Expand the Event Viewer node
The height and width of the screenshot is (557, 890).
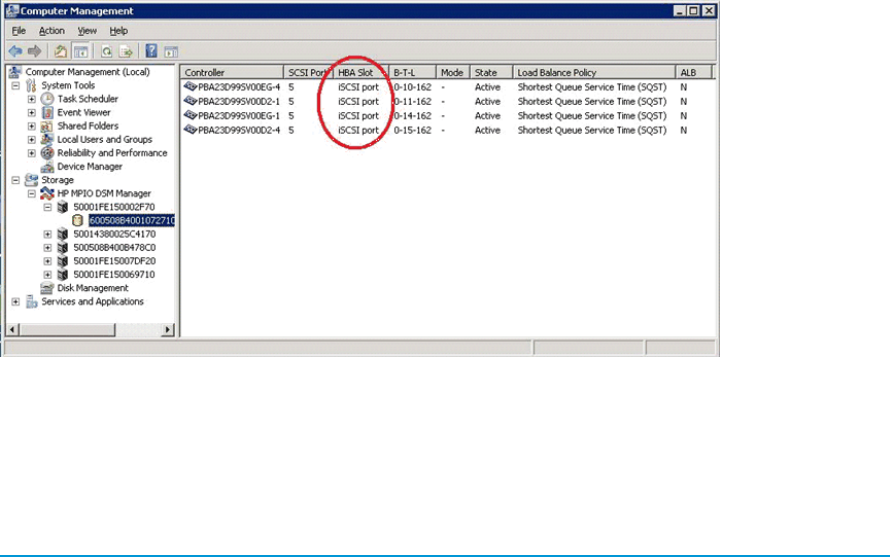(x=32, y=112)
